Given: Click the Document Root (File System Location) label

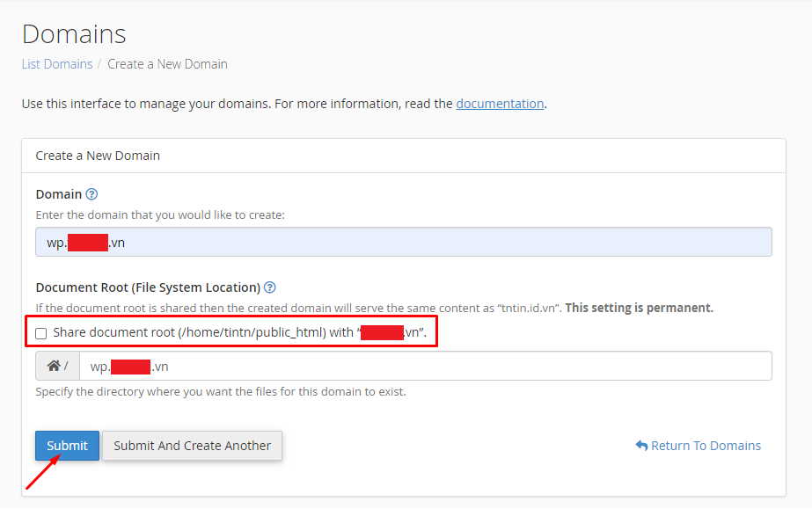Looking at the screenshot, I should click(x=148, y=287).
